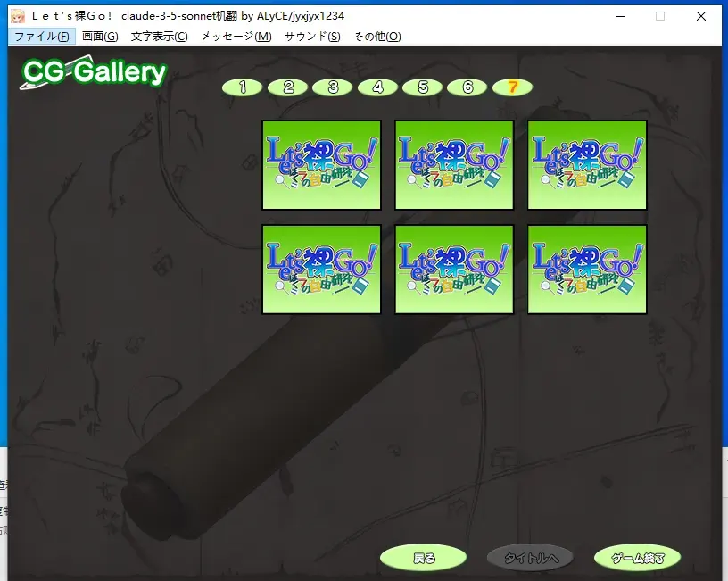Viewport: 728px width, 581px height.
Task: Go to gallery page 1
Action: pyautogui.click(x=243, y=87)
